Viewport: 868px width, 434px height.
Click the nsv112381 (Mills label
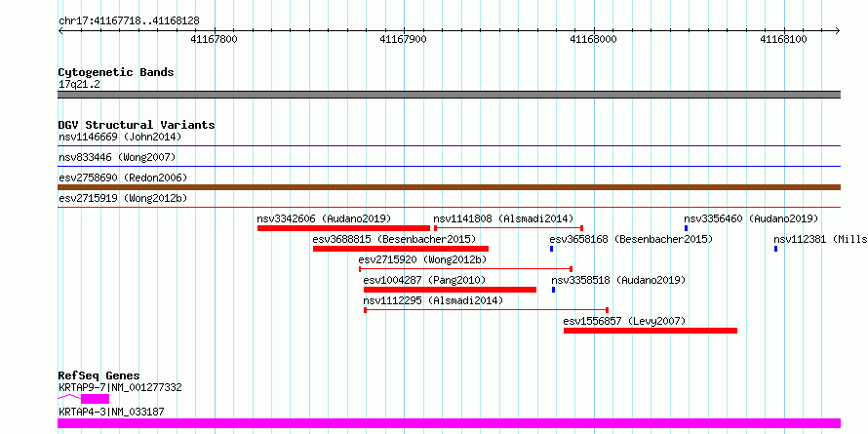820,239
